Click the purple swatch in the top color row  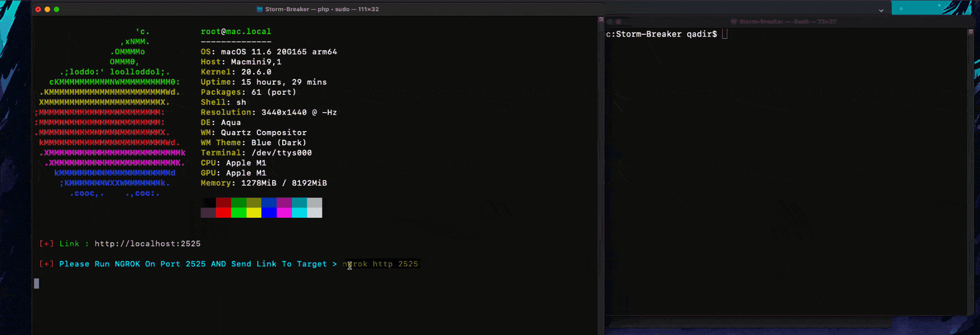click(x=284, y=203)
